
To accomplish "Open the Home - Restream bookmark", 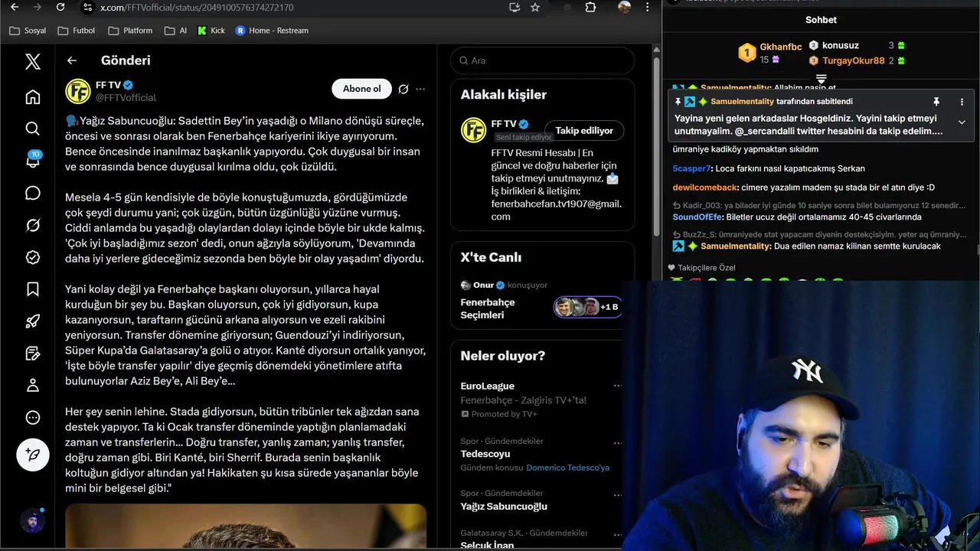I will [272, 31].
